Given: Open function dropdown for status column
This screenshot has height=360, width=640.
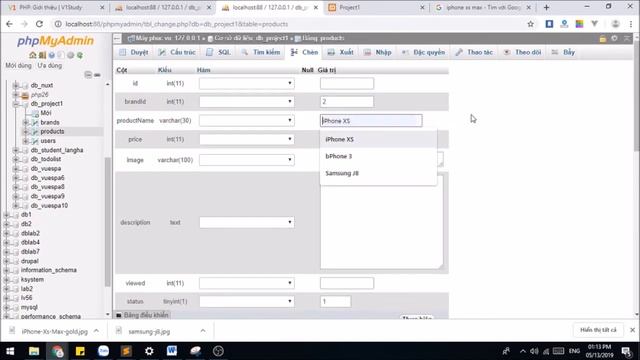Looking at the screenshot, I should [x=247, y=301].
